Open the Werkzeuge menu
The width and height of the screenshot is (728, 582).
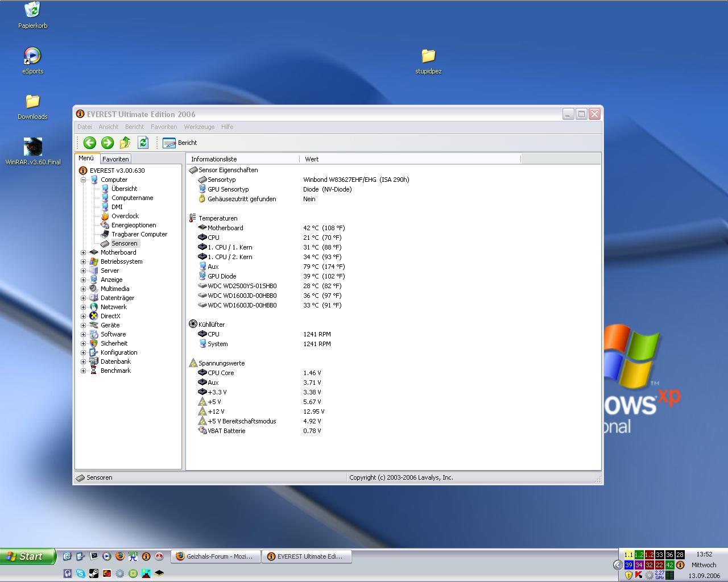(x=199, y=127)
